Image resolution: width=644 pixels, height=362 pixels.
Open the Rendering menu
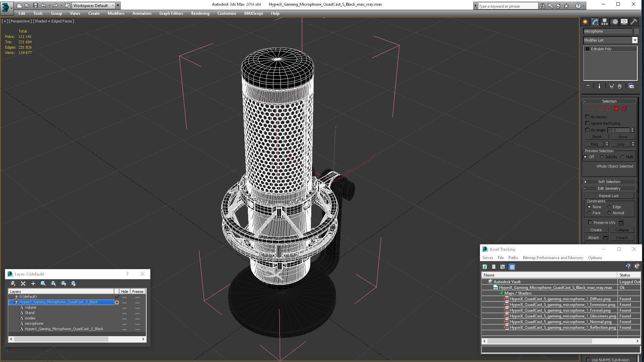click(200, 13)
